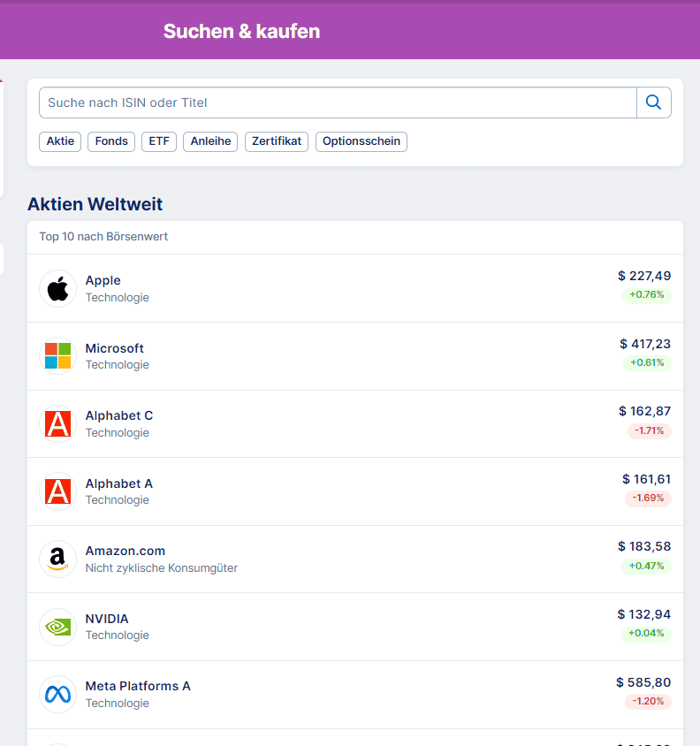700x746 pixels.
Task: Click Alphabet A price $ 161,61
Action: (647, 479)
